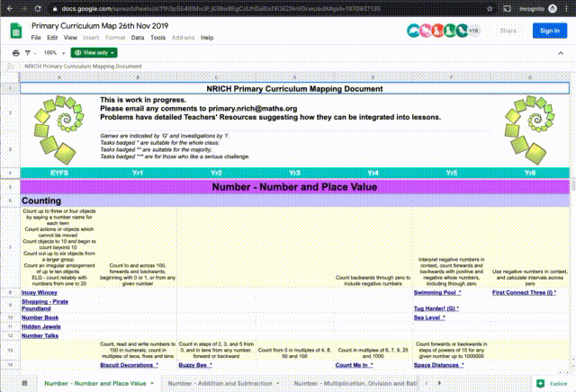
Task: Click the filter icon in the toolbar
Action: click(x=29, y=53)
